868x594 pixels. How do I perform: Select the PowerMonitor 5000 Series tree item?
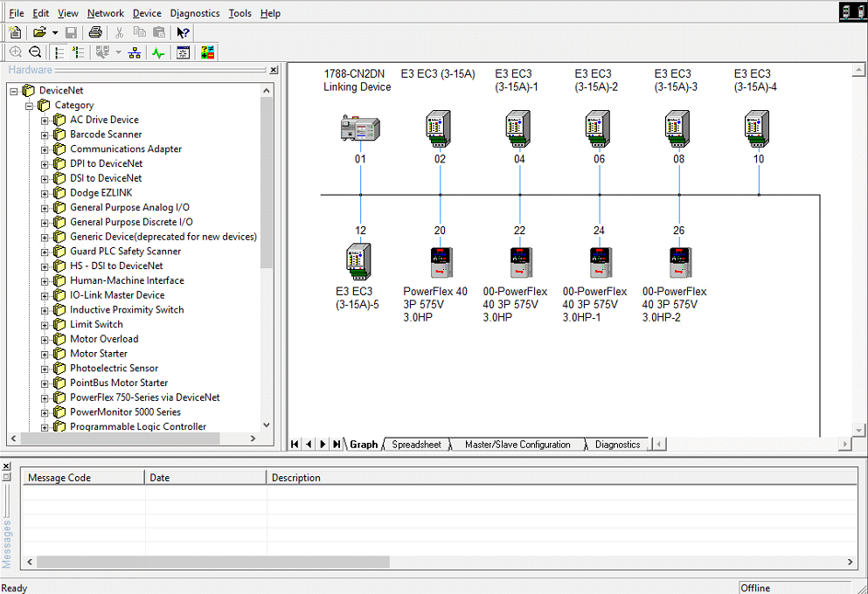click(125, 412)
